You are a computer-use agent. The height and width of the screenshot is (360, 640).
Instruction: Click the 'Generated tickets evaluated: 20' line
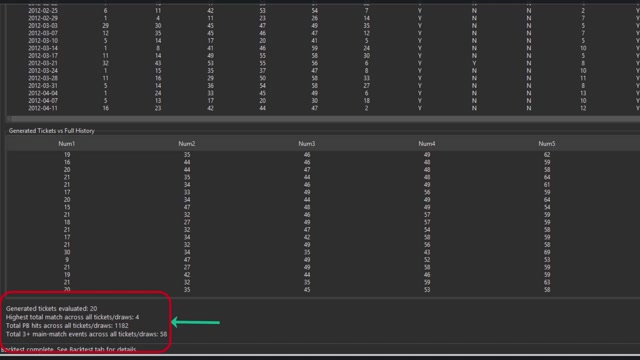pyautogui.click(x=51, y=309)
